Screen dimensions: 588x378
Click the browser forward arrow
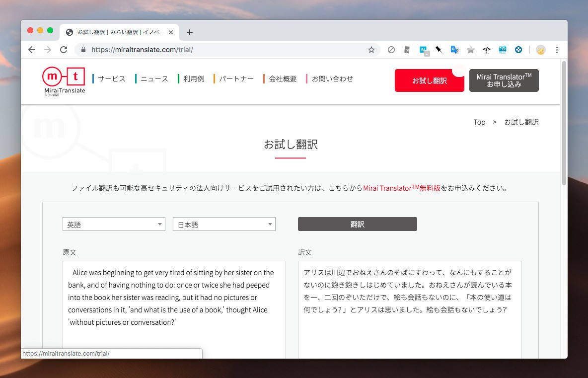pyautogui.click(x=48, y=50)
